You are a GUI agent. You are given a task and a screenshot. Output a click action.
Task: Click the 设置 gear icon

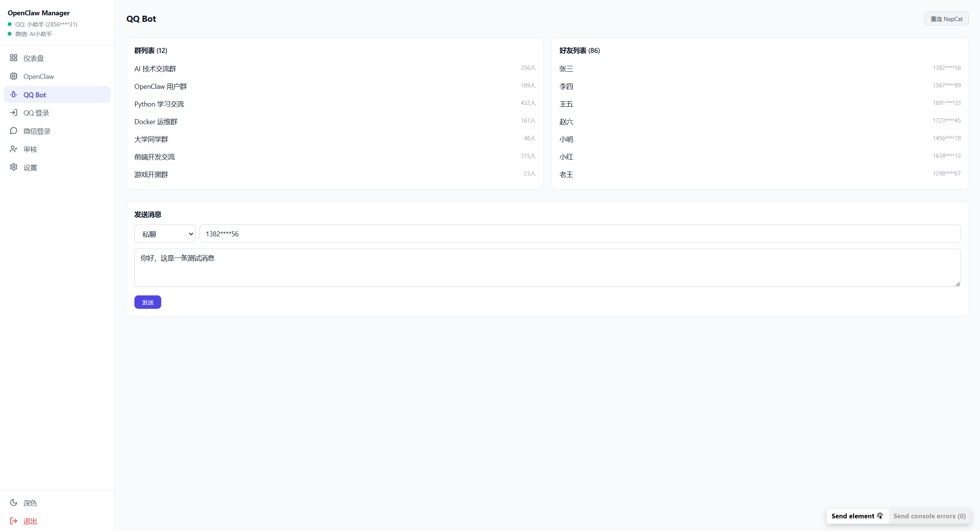click(x=13, y=167)
